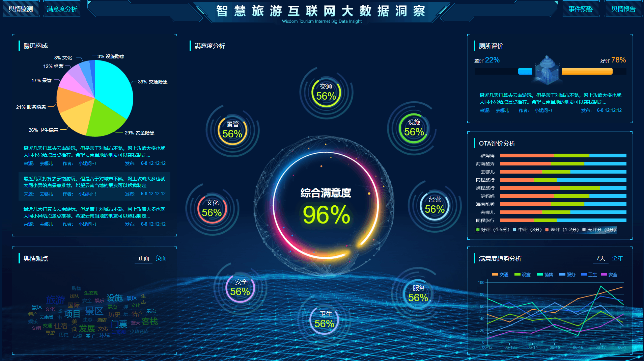Hide the 安全 line via legend

click(609, 275)
